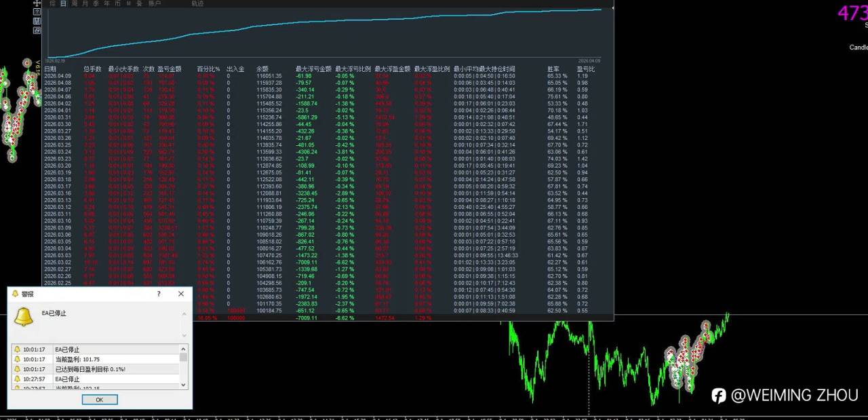The width and height of the screenshot is (868, 420).
Task: Switch to the 月 monthly tab
Action: coord(85,3)
